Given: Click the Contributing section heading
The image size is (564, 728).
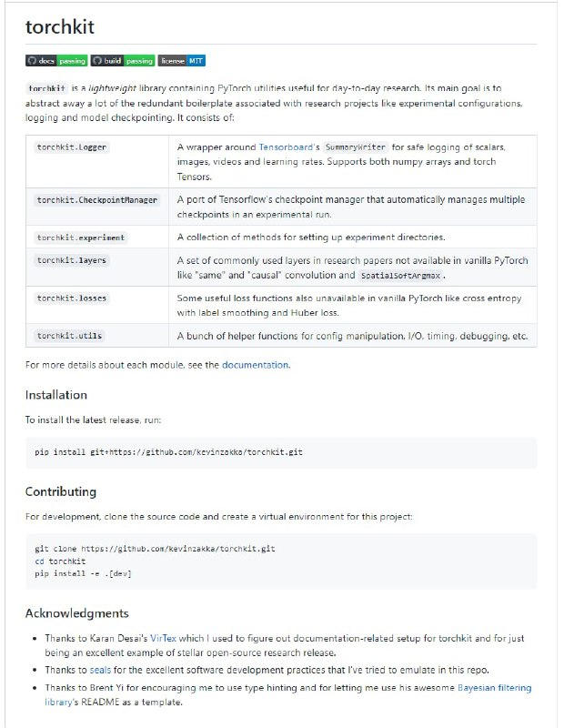Looking at the screenshot, I should pyautogui.click(x=61, y=491).
